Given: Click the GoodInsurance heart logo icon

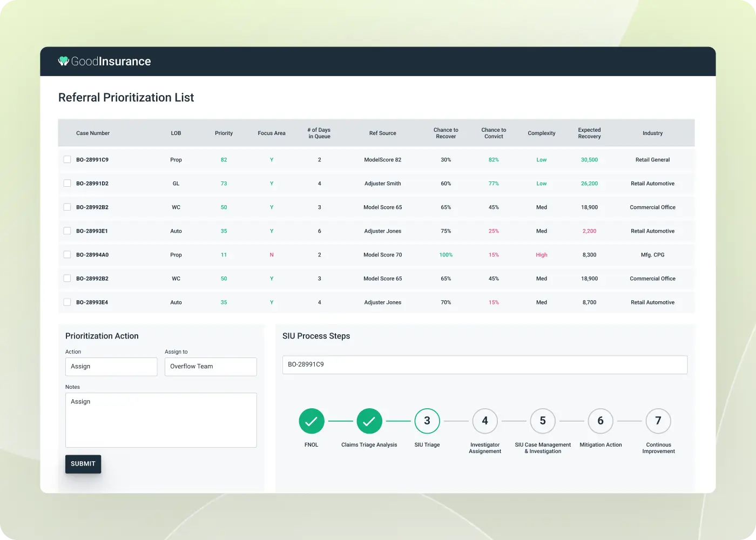Looking at the screenshot, I should (64, 61).
